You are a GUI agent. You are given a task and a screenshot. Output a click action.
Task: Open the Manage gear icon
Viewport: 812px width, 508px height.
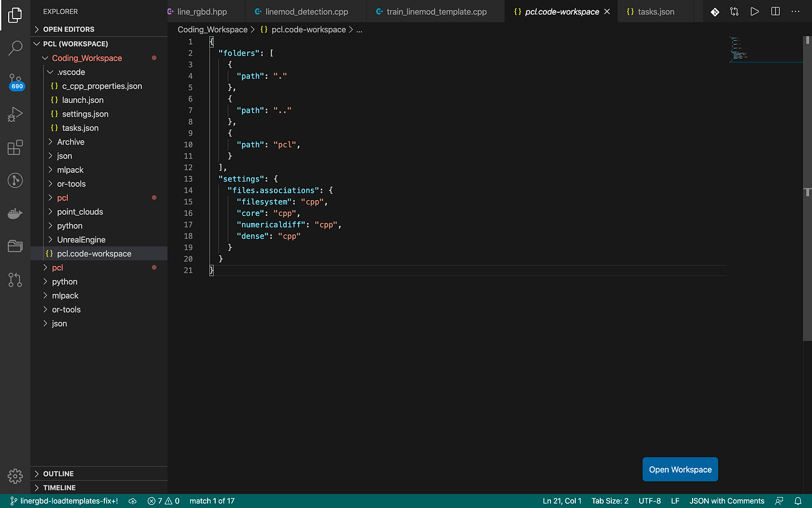pos(15,476)
